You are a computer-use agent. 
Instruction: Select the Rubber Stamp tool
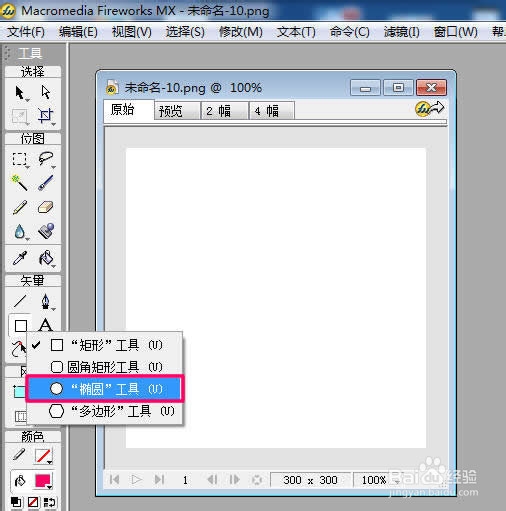(x=46, y=231)
